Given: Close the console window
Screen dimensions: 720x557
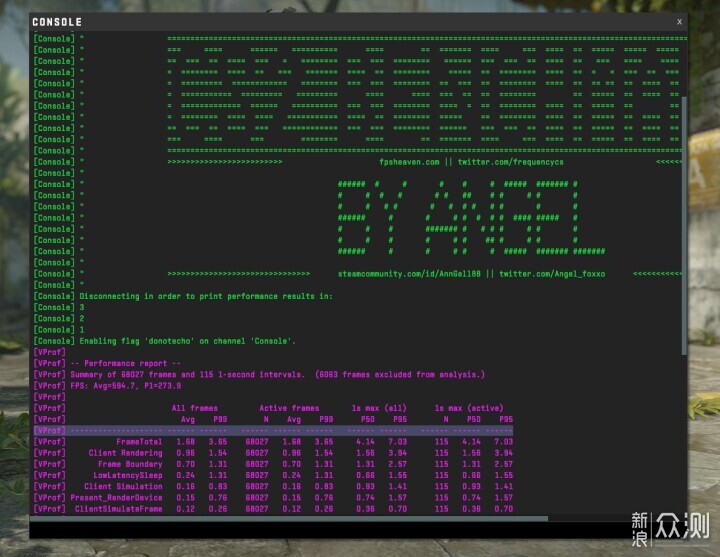Looking at the screenshot, I should point(679,22).
